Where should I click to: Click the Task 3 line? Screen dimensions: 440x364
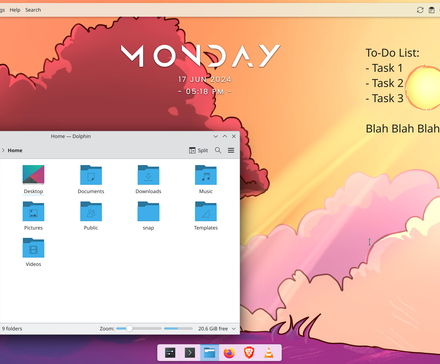tap(384, 98)
